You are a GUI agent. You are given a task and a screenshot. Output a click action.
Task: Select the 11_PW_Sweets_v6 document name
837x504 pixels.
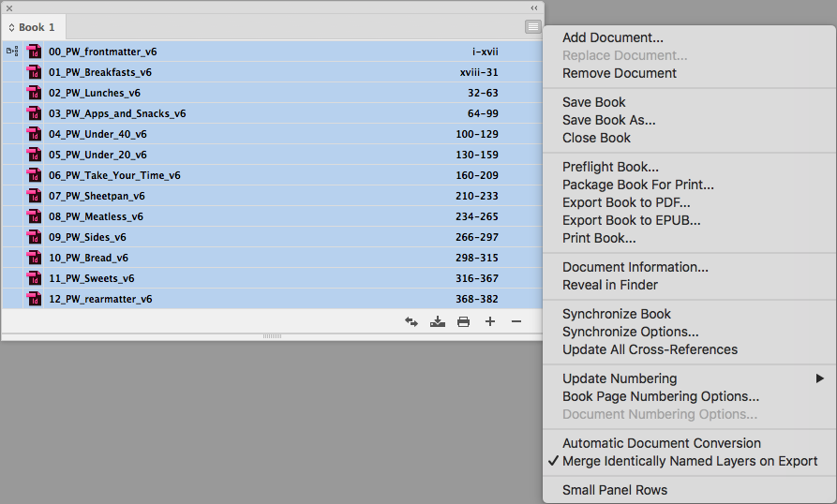point(92,278)
